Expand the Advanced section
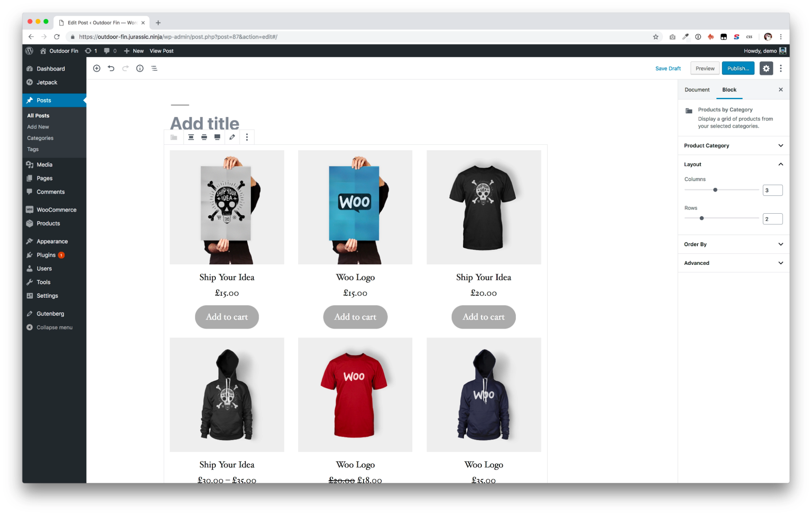The image size is (812, 515). [734, 263]
